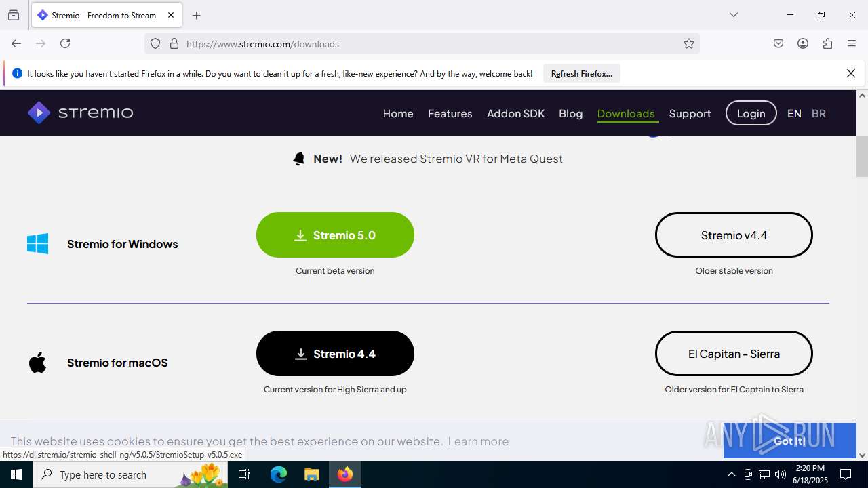Image resolution: width=868 pixels, height=488 pixels.
Task: Switch language to BR
Action: pos(818,113)
